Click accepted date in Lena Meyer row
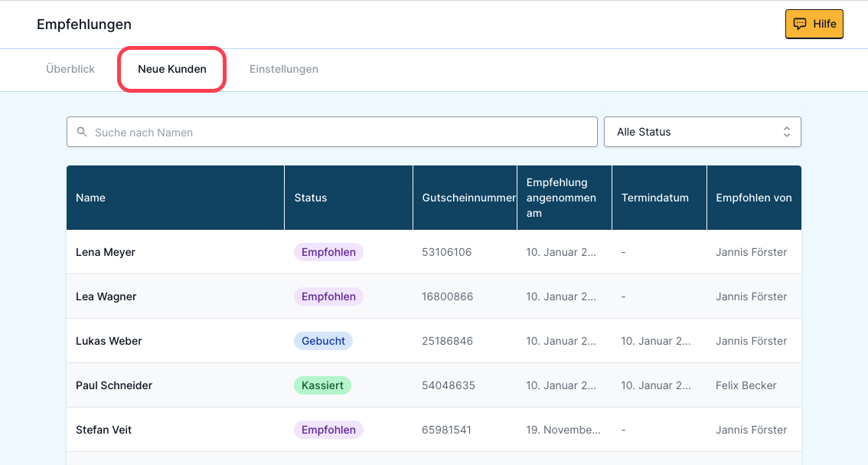This screenshot has width=868, height=465. click(561, 252)
